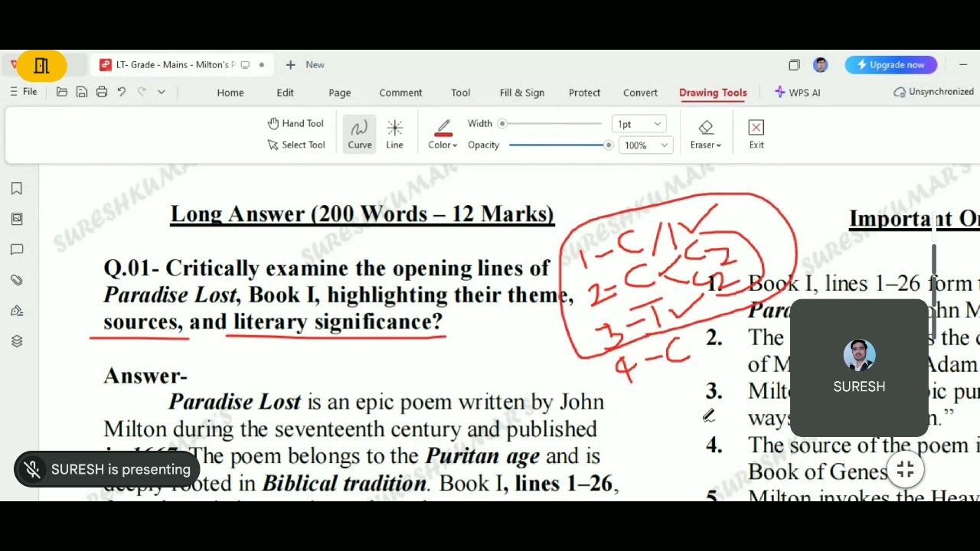980x551 pixels.
Task: Select the Hand Tool
Action: click(x=296, y=123)
